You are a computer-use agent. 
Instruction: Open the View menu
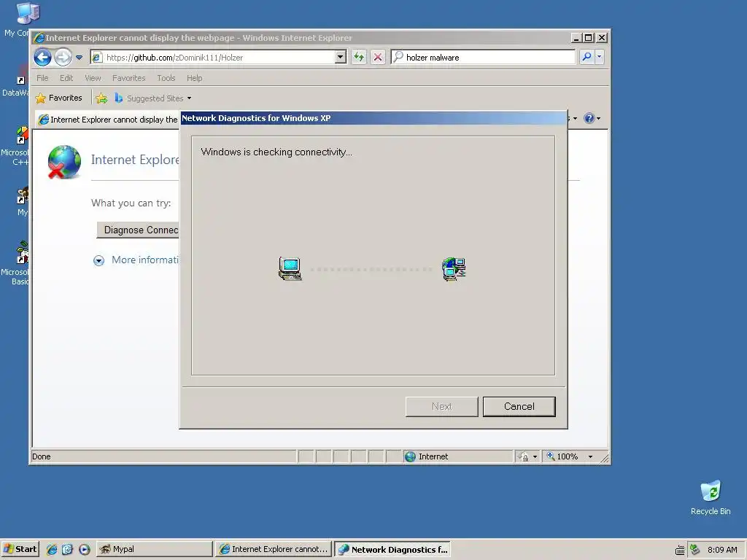point(93,78)
